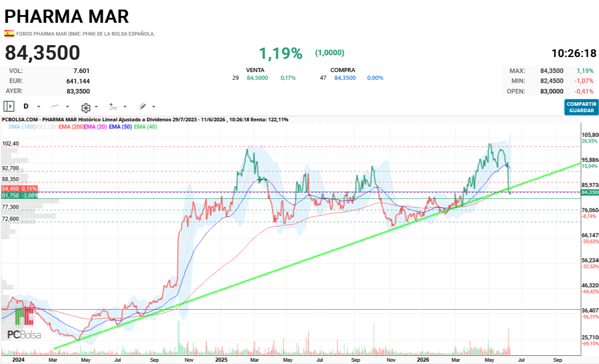Toggle the EMA (200) indicator
Image resolution: width=599 pixels, height=364 pixels.
pos(71,127)
